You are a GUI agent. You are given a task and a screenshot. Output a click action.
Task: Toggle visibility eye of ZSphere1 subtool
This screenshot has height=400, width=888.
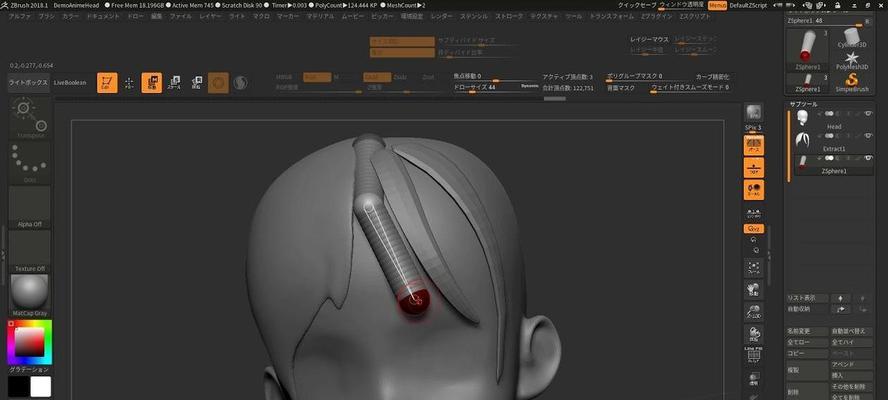click(868, 158)
